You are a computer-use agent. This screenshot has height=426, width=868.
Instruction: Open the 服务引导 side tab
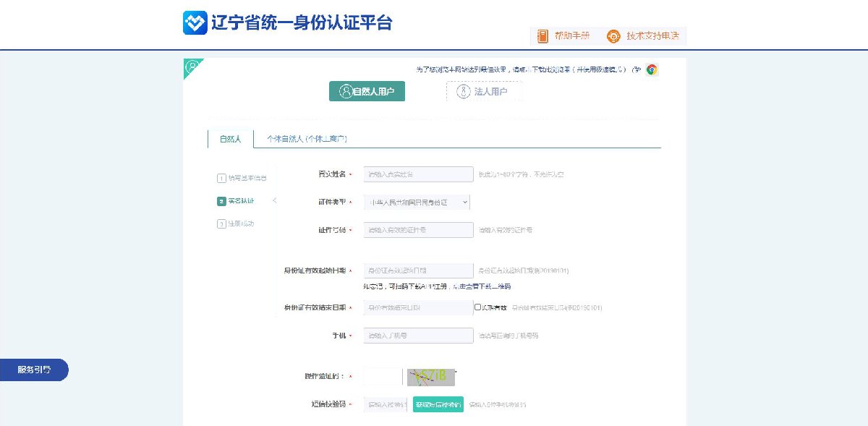click(34, 370)
